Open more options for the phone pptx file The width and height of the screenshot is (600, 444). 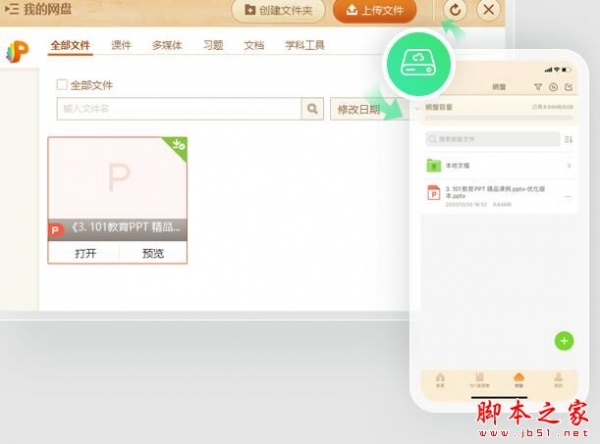568,197
